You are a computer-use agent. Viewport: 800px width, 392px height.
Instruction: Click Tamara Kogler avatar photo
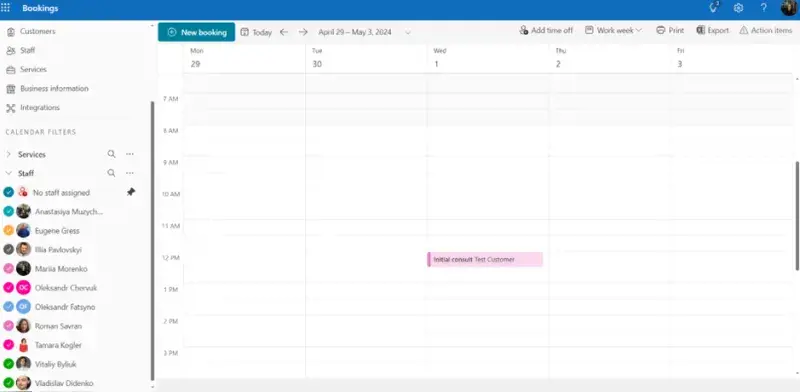(x=23, y=345)
